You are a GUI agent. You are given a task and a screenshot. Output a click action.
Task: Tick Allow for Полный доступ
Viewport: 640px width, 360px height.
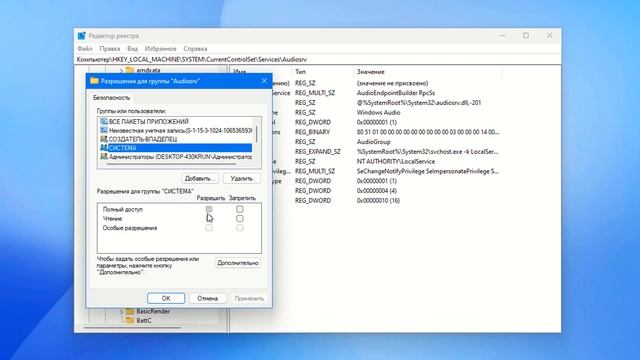click(x=209, y=209)
